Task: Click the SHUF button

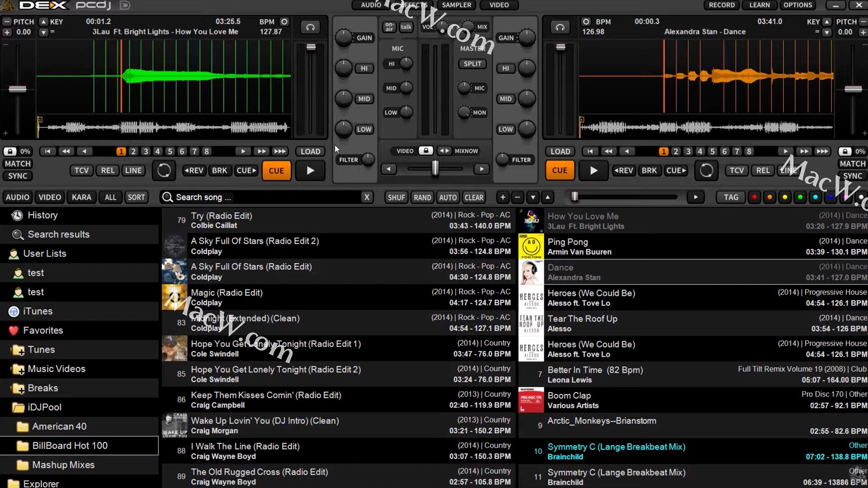Action: 396,197
